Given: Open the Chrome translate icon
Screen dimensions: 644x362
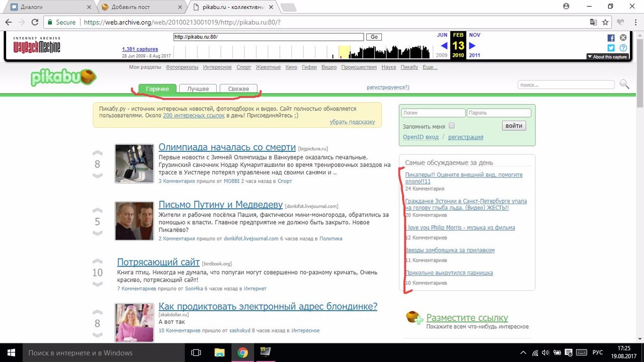Looking at the screenshot, I should point(594,22).
